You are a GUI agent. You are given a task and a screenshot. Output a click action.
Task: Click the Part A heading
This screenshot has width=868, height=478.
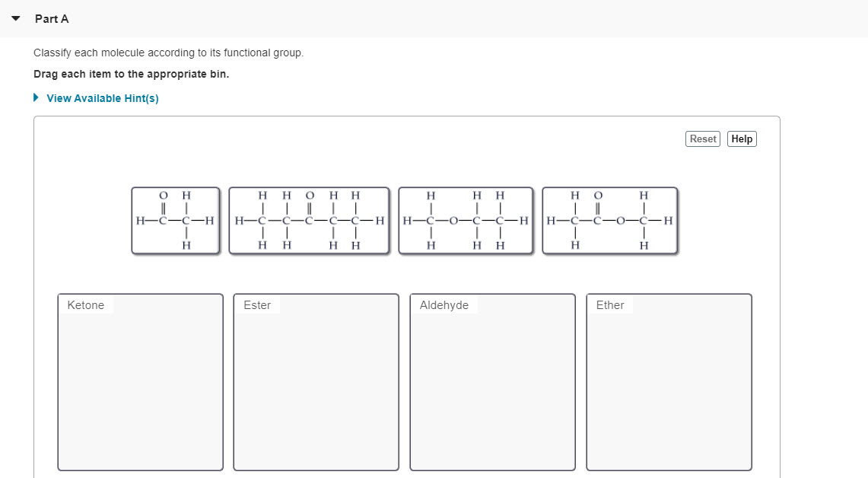pyautogui.click(x=51, y=18)
